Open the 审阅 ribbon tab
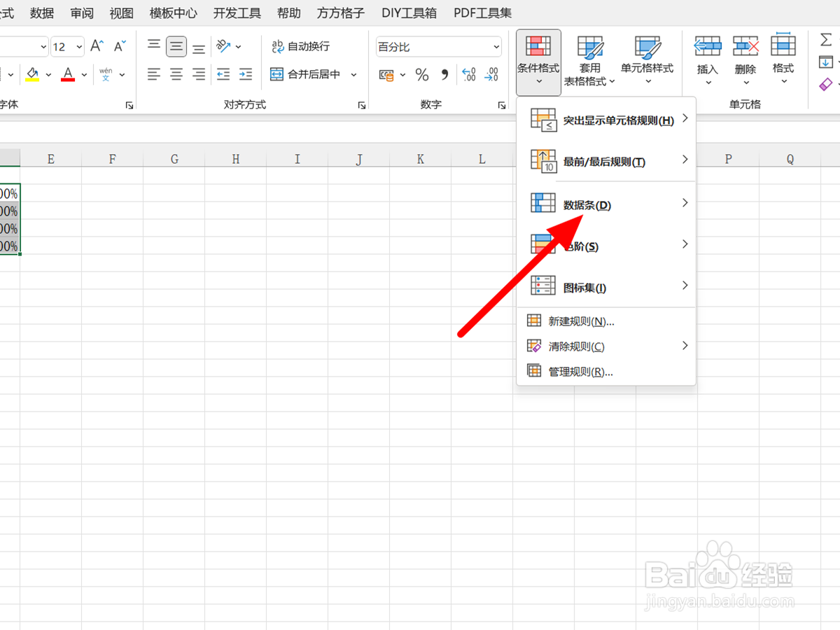Image resolution: width=840 pixels, height=630 pixels. pos(82,13)
